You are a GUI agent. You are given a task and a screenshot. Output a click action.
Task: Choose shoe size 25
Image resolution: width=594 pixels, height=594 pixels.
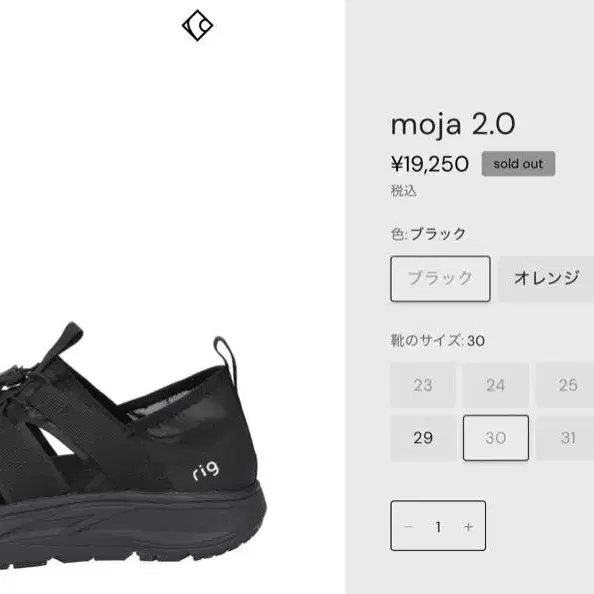pos(565,385)
